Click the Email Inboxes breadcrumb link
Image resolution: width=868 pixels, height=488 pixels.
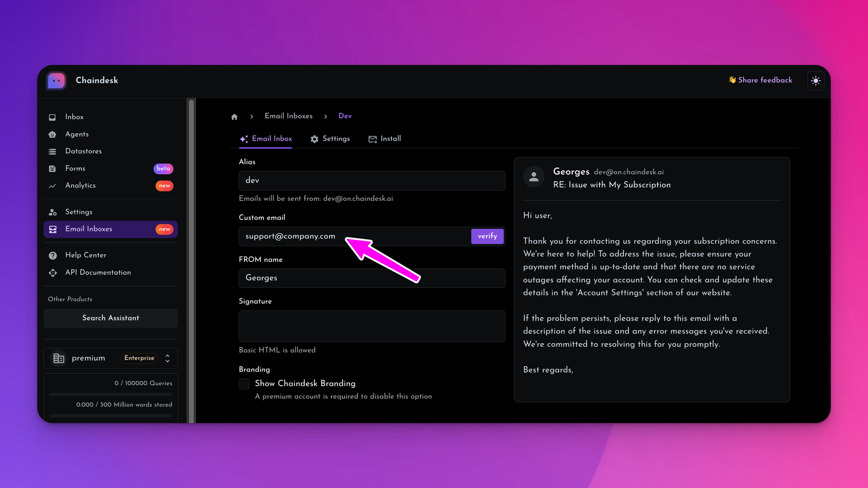tap(289, 116)
